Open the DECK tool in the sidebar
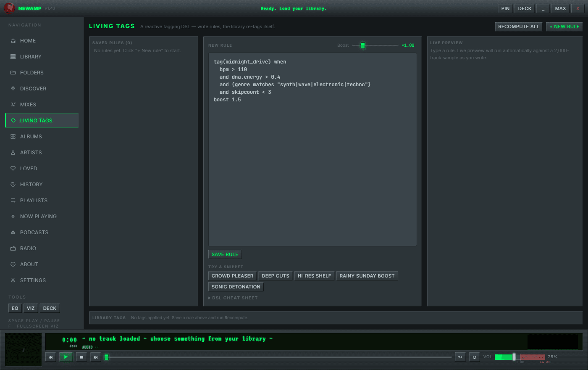This screenshot has height=370, width=588. tap(50, 308)
